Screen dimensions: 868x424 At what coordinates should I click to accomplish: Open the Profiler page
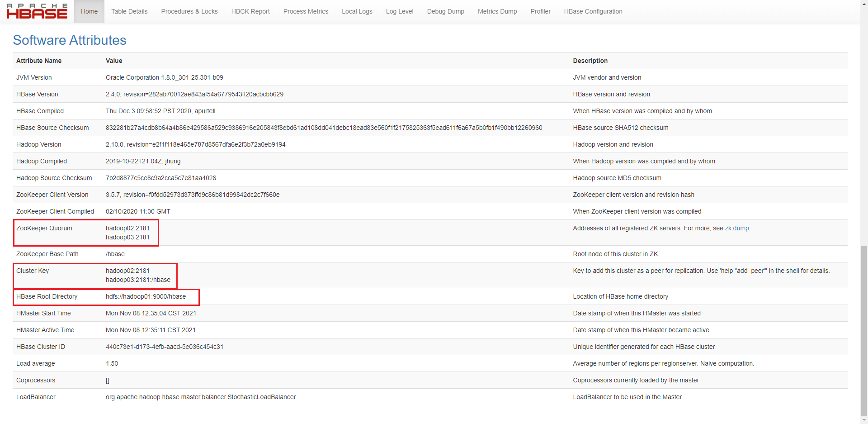[540, 11]
